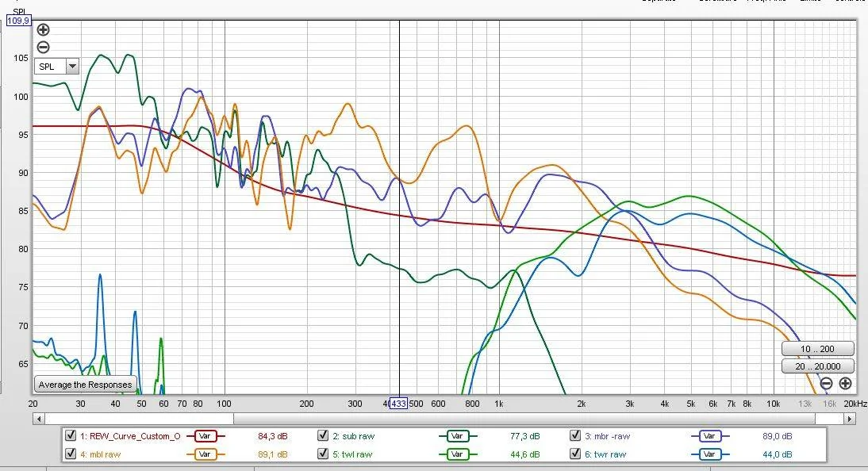Screen dimensions: 868x471
Task: Toggle the REW_Curve_Custom_O trace checkbox
Action: 71,435
